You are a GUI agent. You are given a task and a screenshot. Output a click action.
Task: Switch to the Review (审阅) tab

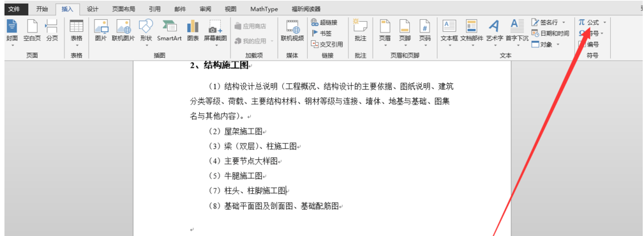point(206,9)
